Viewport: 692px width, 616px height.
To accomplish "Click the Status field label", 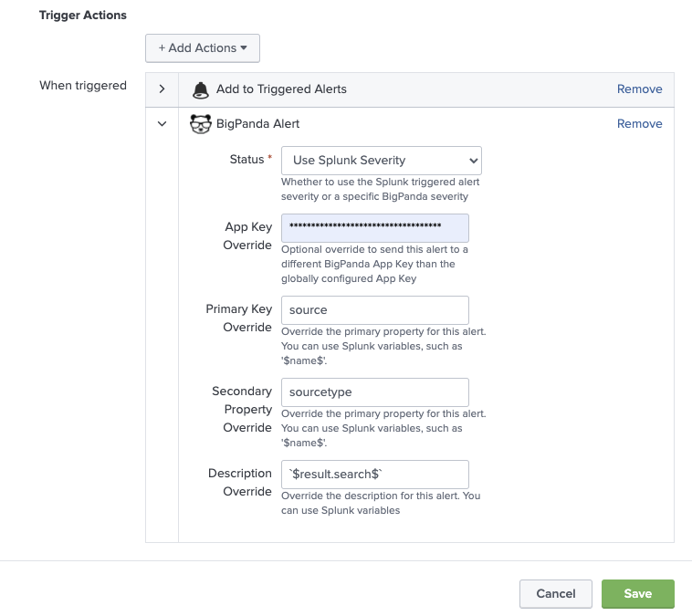I will tap(246, 160).
